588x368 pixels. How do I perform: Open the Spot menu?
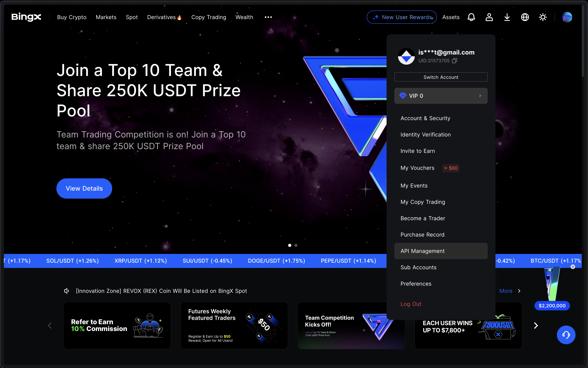tap(132, 17)
